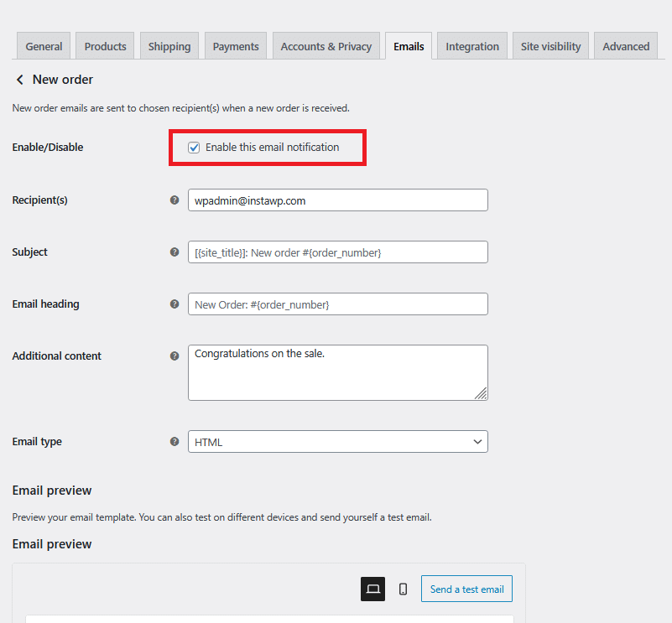The image size is (672, 623).
Task: Click the Email heading placeholder field
Action: pos(337,304)
